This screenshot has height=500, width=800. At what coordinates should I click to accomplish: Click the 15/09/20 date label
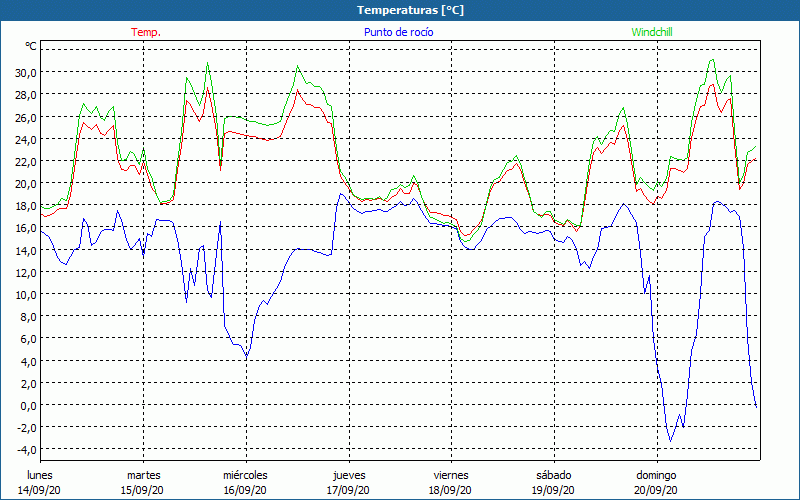(142, 490)
